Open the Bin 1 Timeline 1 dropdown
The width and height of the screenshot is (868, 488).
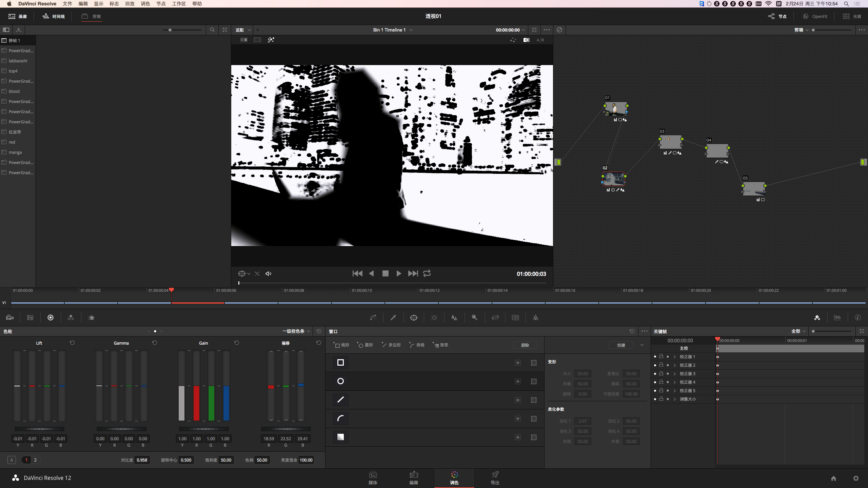[393, 30]
